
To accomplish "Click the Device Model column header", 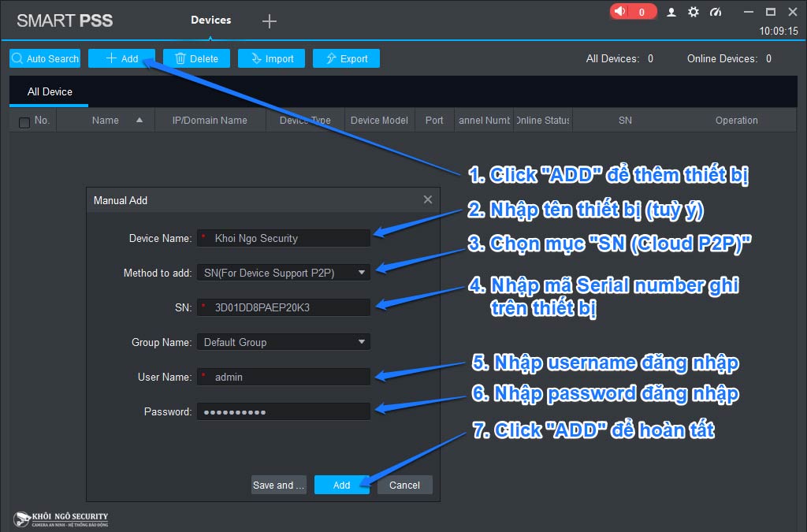I will (379, 121).
